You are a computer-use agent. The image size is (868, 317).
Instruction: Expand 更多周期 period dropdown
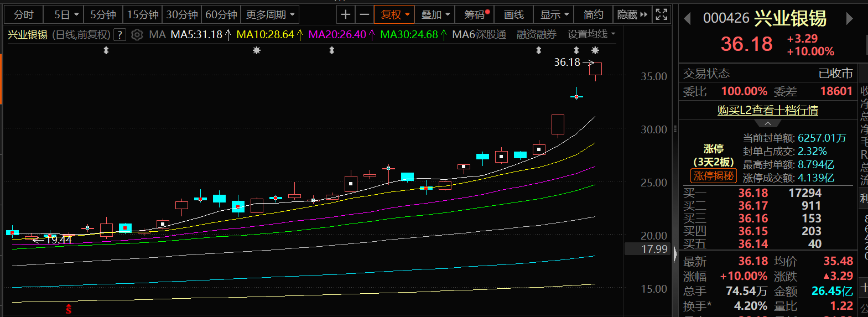click(x=270, y=14)
